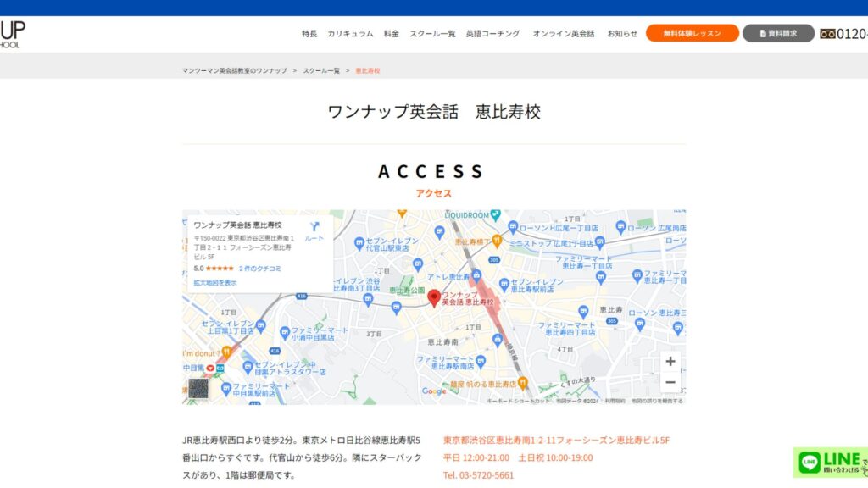Click the ONE UP school logo
Image resolution: width=868 pixels, height=488 pixels.
pos(12,34)
